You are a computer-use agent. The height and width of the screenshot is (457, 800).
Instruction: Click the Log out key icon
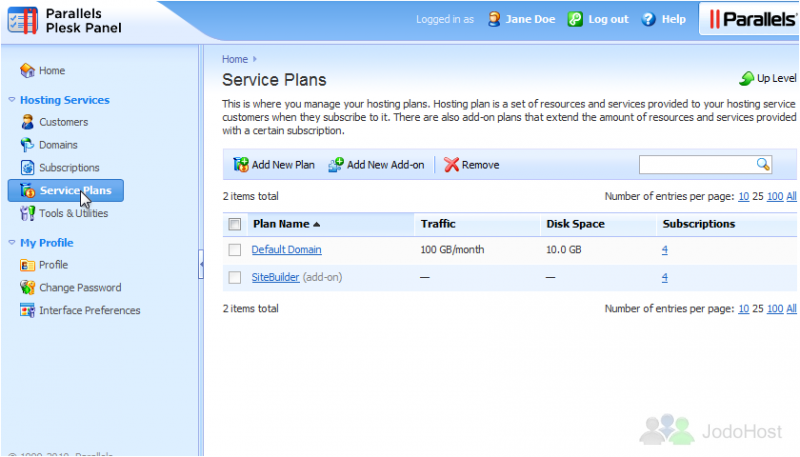575,19
